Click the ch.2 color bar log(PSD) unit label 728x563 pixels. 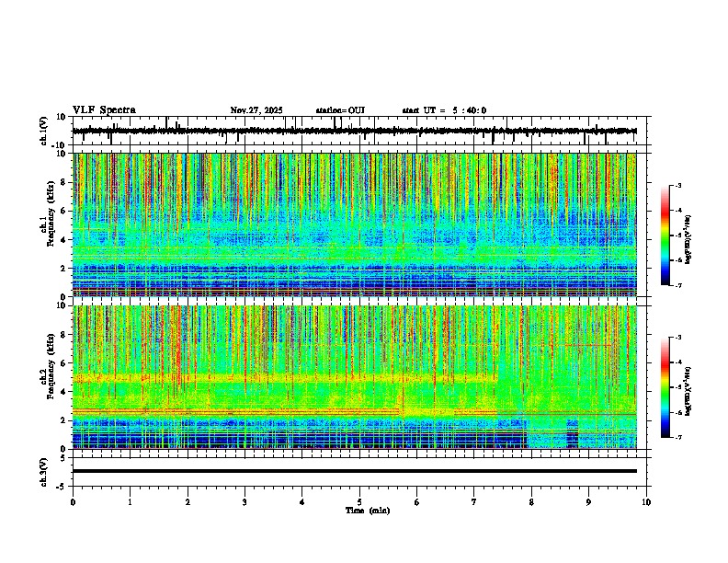(688, 391)
